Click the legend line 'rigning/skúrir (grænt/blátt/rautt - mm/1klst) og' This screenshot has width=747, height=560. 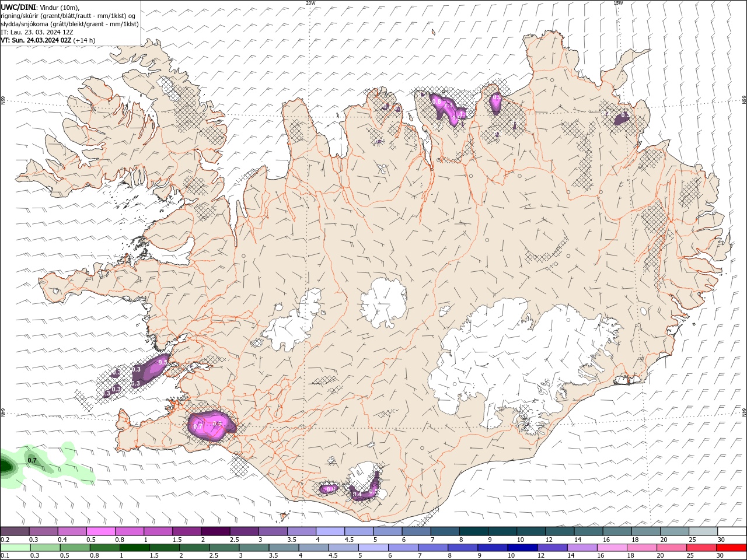pos(68,16)
